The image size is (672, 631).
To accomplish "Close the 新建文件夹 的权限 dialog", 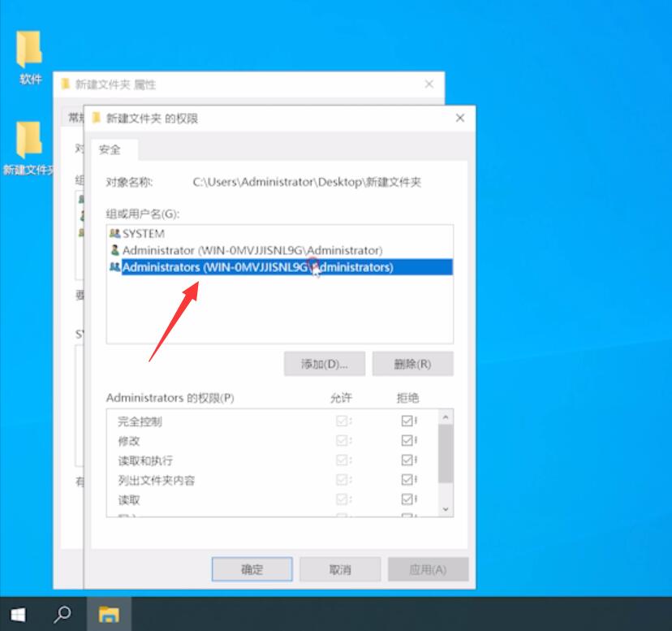I will pyautogui.click(x=460, y=118).
